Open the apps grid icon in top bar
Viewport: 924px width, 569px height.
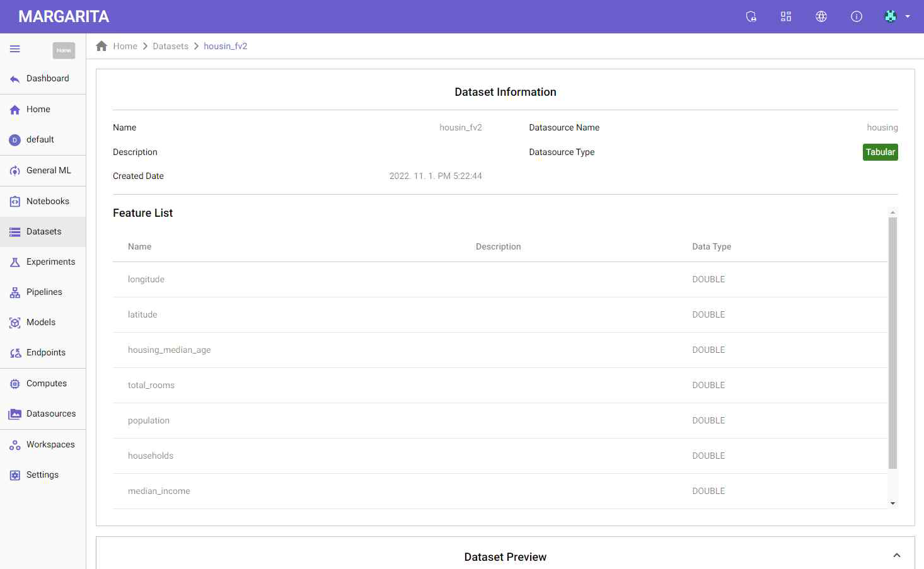(786, 16)
